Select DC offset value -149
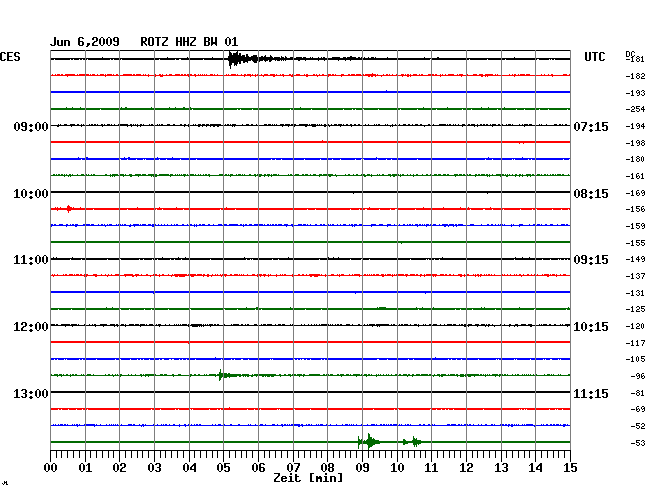 click(635, 259)
